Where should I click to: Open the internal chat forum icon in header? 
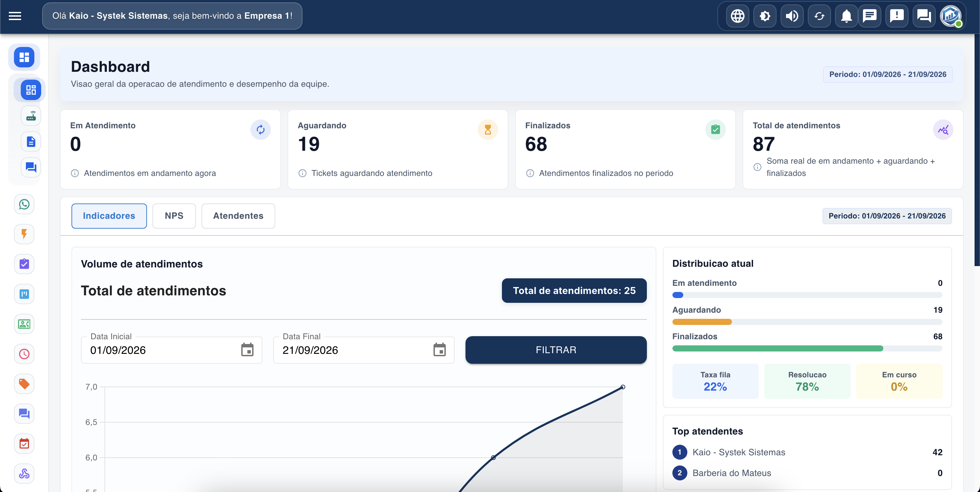tap(924, 16)
